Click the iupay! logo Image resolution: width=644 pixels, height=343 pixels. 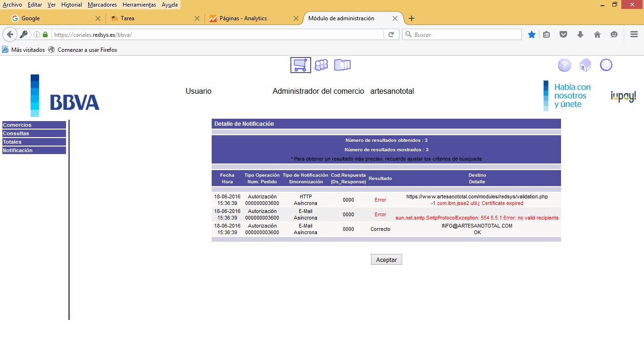(623, 96)
